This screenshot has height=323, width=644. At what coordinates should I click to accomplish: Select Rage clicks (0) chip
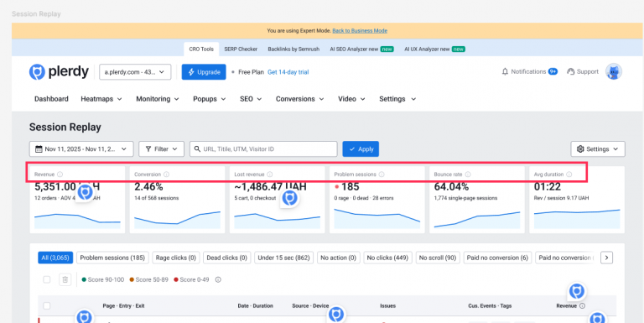click(x=176, y=258)
